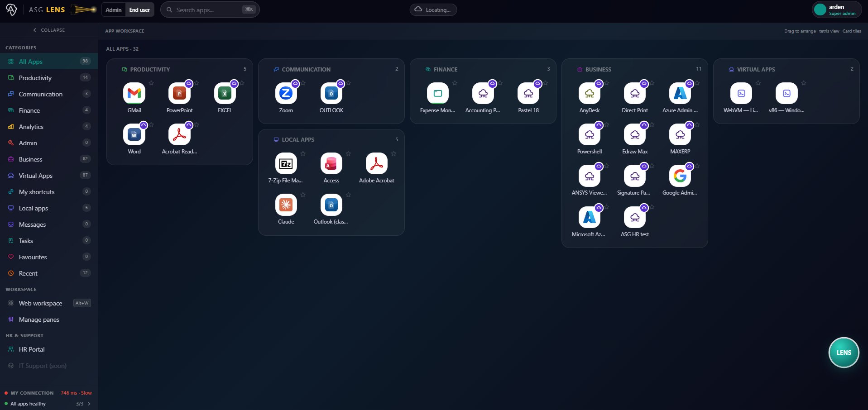Select the Recent category
This screenshot has width=868, height=410.
coord(49,273)
